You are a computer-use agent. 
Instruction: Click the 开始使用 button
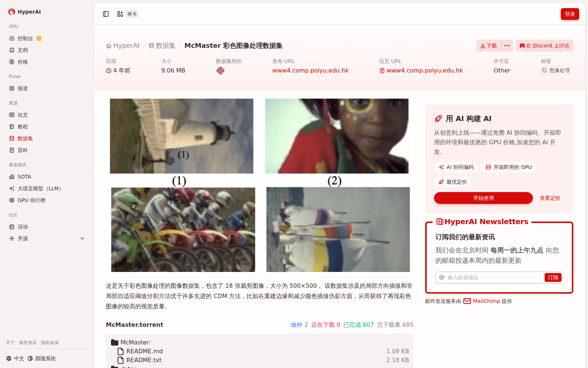(483, 198)
